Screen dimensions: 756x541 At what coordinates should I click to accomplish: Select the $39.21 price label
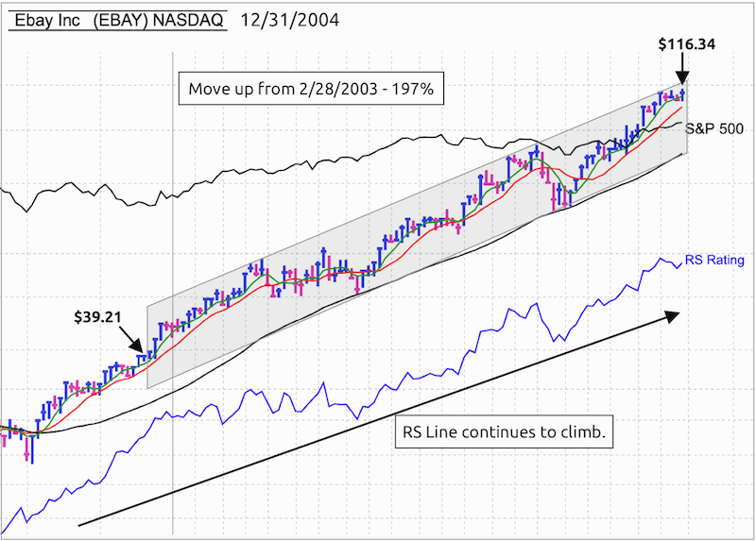[x=97, y=317]
